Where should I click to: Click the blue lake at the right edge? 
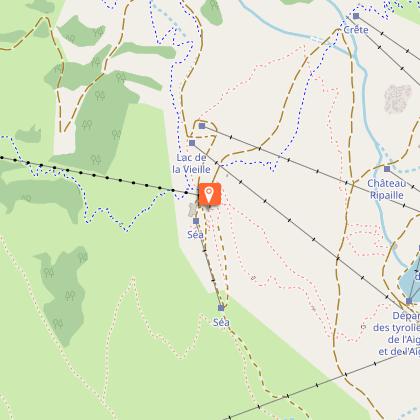coord(410,279)
